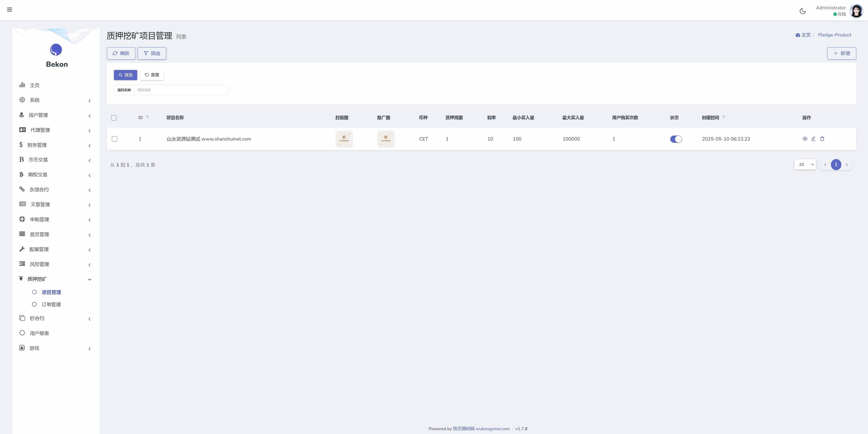The height and width of the screenshot is (434, 868).
Task: Sort by 创建时间 column arrow
Action: coord(724,117)
